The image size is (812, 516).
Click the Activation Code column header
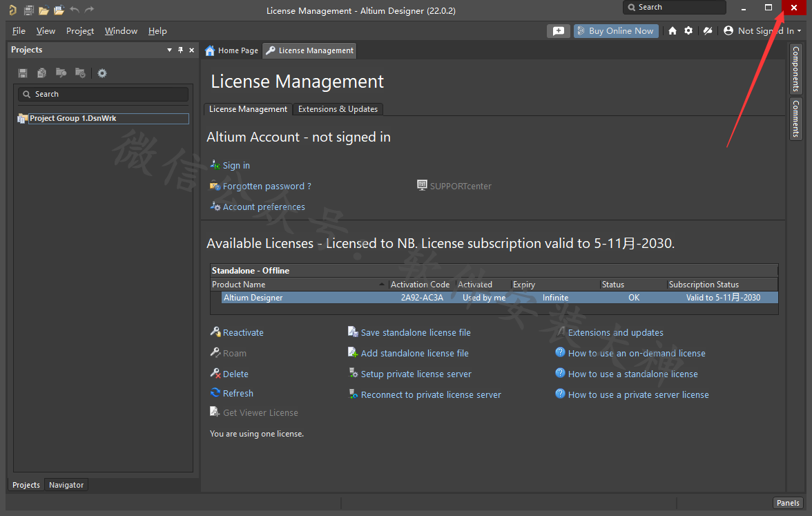click(x=420, y=285)
